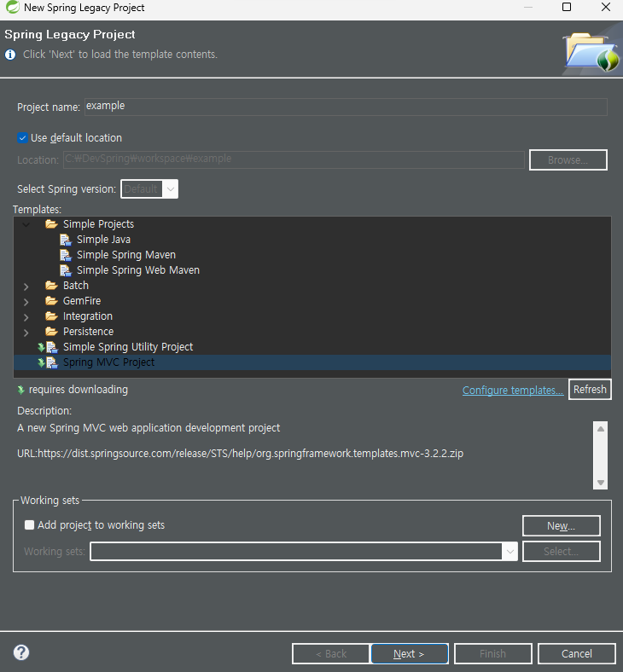623x672 pixels.
Task: Click the Working sets combo text area
Action: click(x=296, y=551)
